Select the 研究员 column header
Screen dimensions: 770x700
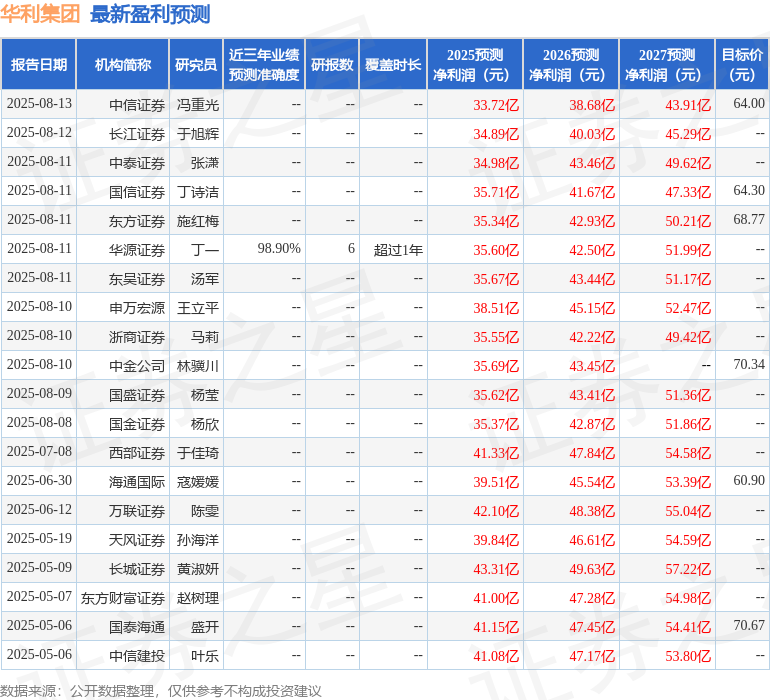pyautogui.click(x=196, y=65)
